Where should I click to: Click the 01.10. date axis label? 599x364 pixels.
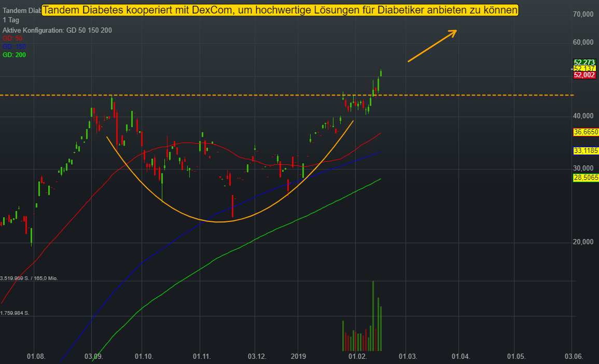point(144,357)
